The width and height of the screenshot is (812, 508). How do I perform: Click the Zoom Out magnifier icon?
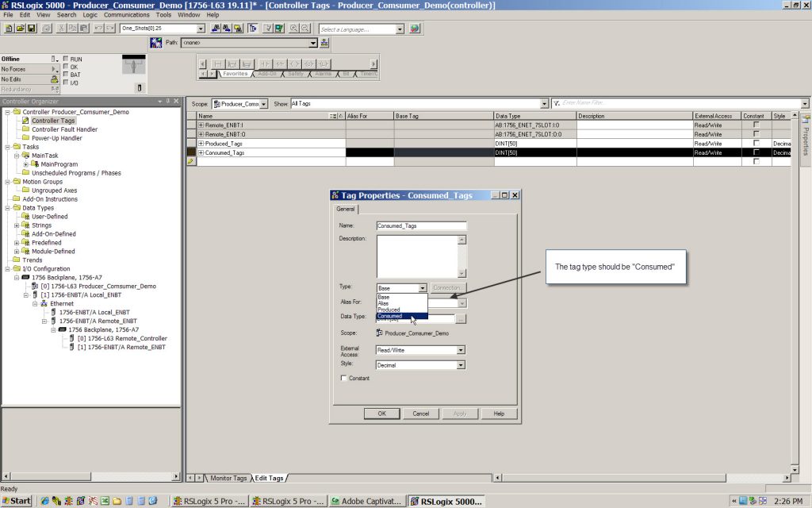pos(305,29)
